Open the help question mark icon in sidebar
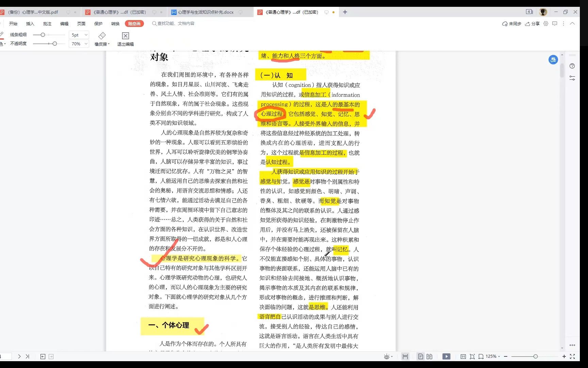This screenshot has width=588, height=368. click(572, 66)
